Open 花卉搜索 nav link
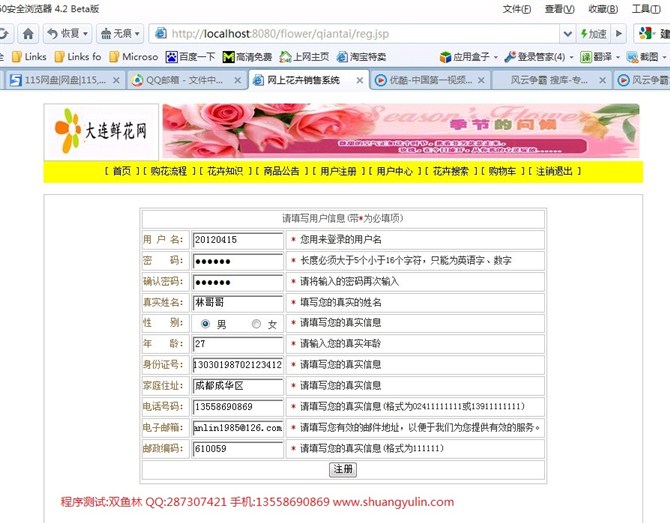670x523 pixels. coord(451,171)
